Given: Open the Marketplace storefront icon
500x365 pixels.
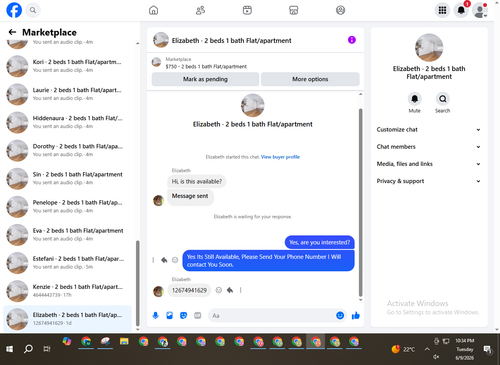Looking at the screenshot, I should click(293, 10).
